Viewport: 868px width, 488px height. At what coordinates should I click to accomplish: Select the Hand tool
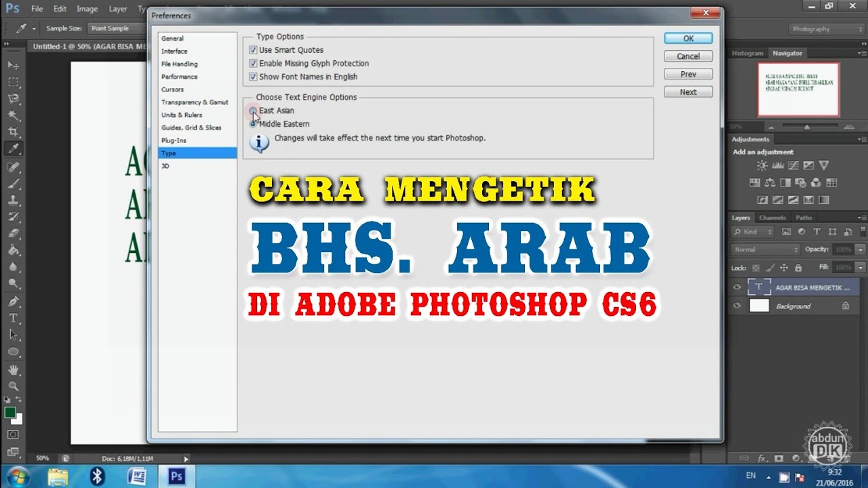[13, 370]
